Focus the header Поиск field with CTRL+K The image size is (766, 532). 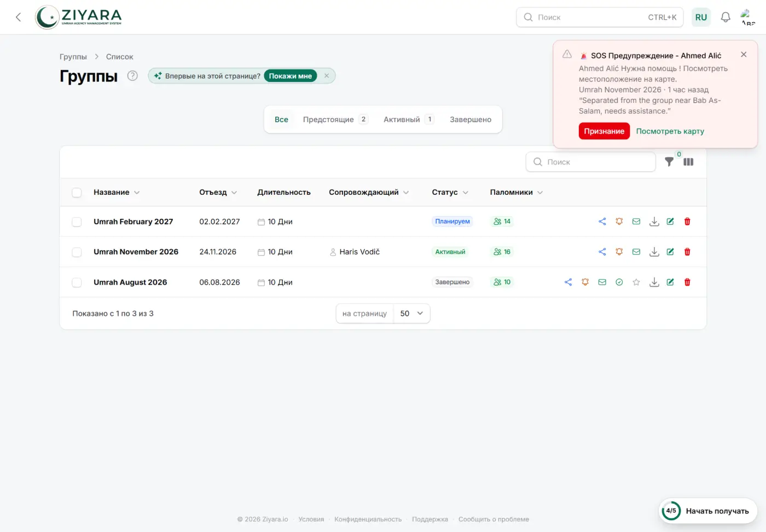600,17
